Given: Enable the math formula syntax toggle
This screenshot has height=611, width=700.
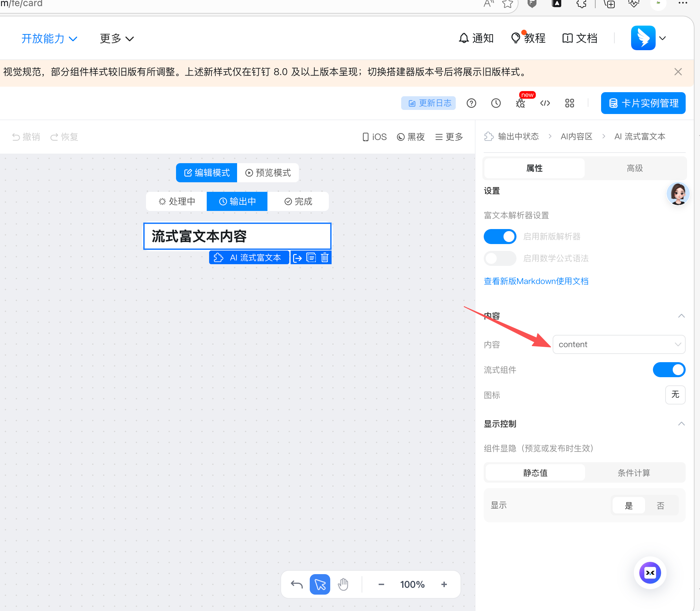Looking at the screenshot, I should click(500, 258).
